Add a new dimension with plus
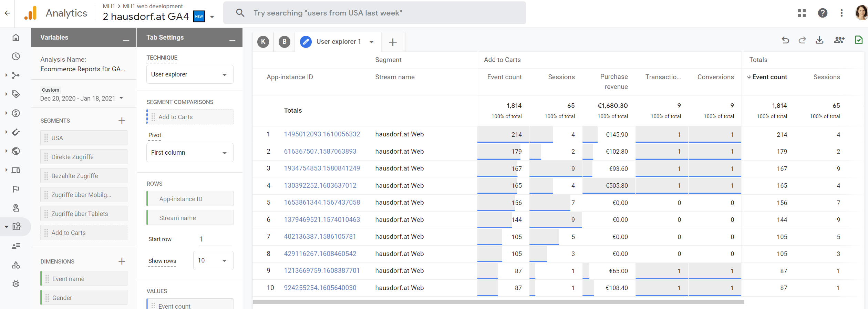This screenshot has width=868, height=309. tap(122, 261)
